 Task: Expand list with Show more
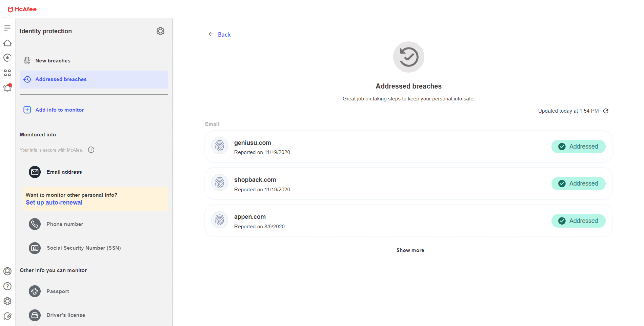click(x=410, y=250)
